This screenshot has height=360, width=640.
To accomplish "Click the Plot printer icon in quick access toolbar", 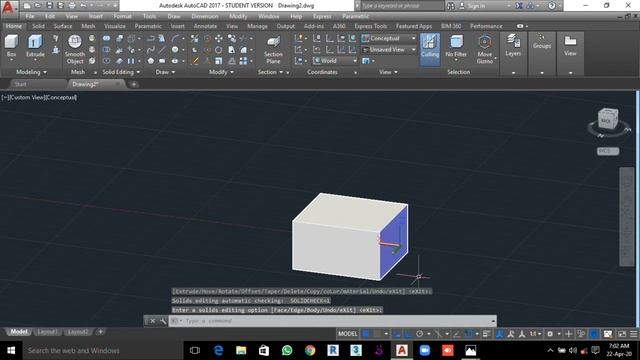I will pyautogui.click(x=72, y=6).
